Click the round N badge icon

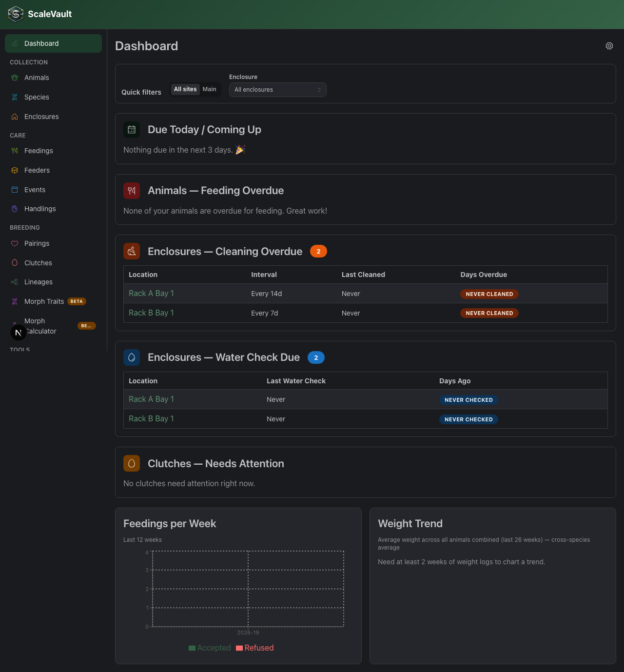(x=19, y=333)
